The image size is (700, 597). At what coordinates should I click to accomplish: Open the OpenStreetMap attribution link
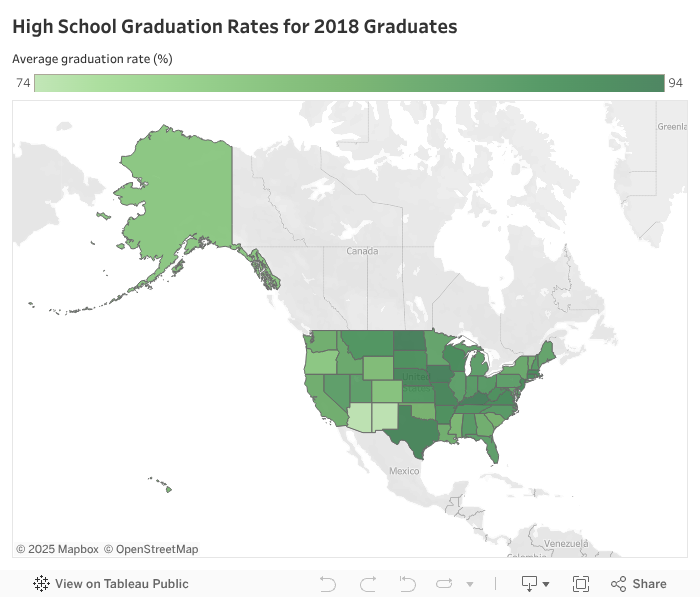point(157,549)
